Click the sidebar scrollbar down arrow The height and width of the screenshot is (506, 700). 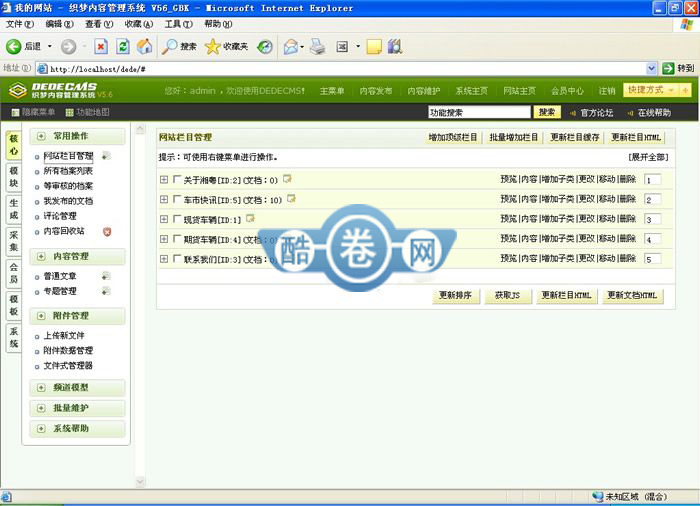(140, 482)
